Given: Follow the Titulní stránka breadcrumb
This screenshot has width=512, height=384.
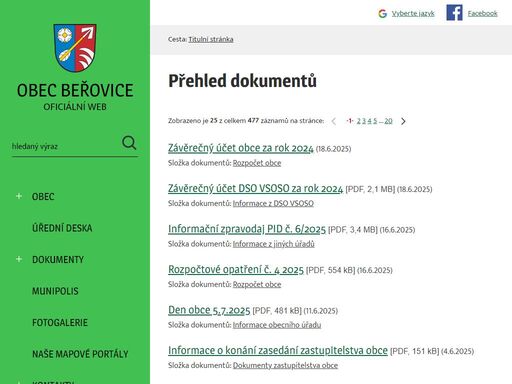Looking at the screenshot, I should click(x=211, y=39).
